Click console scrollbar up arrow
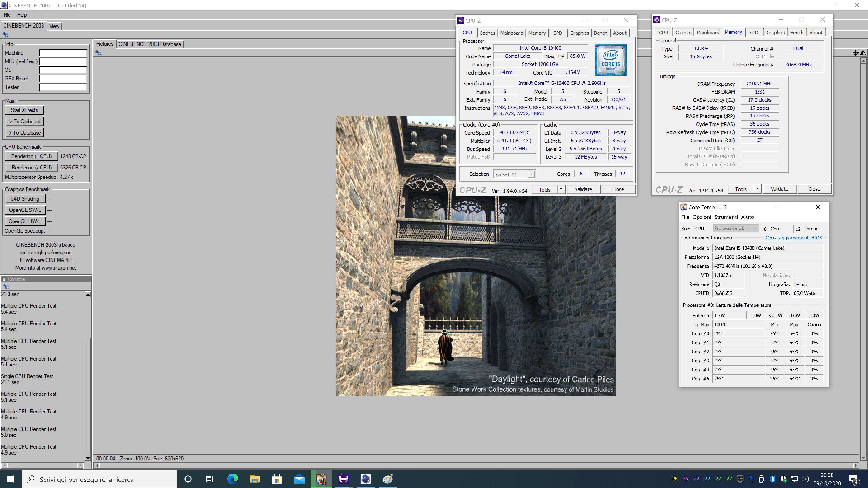 pos(88,294)
